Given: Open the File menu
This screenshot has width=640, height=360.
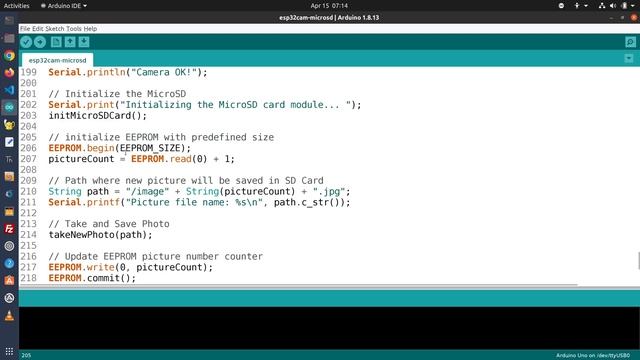Looking at the screenshot, I should pyautogui.click(x=25, y=29).
